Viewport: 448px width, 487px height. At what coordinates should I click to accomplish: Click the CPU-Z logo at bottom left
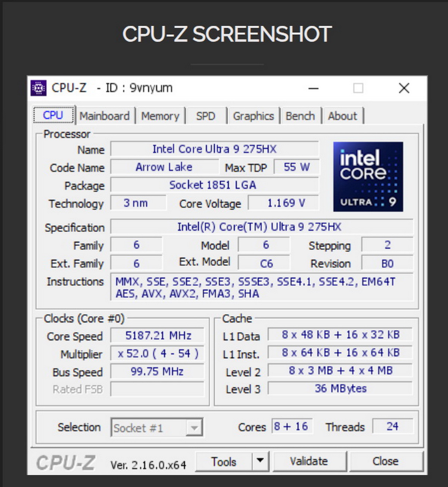pyautogui.click(x=66, y=463)
